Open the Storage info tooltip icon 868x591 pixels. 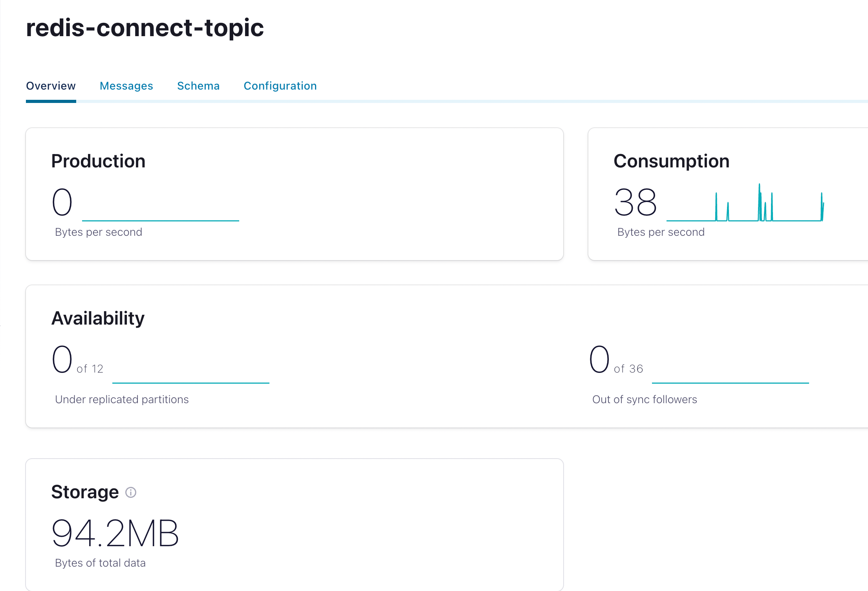(131, 492)
